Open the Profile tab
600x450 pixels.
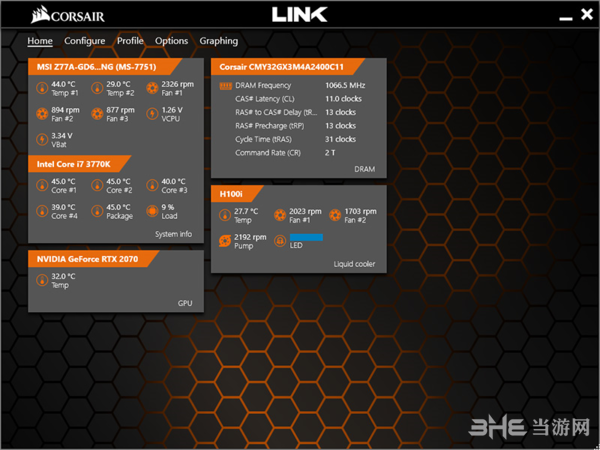(x=130, y=41)
